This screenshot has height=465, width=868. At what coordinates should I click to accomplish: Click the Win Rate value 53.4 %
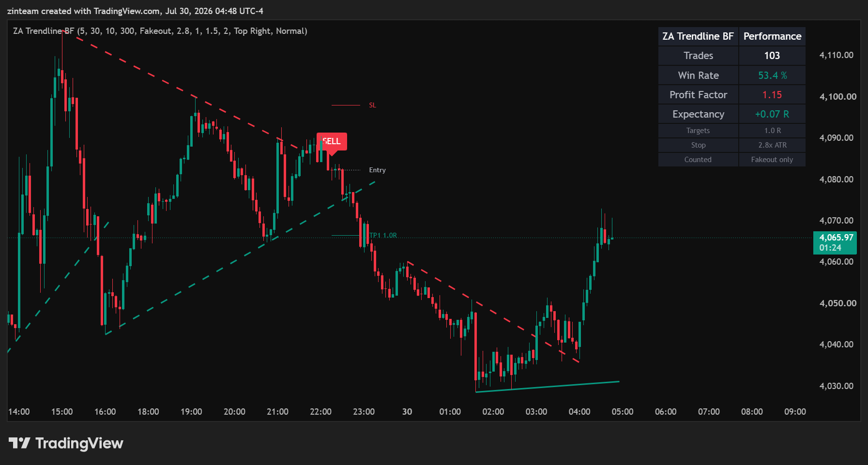coord(772,75)
